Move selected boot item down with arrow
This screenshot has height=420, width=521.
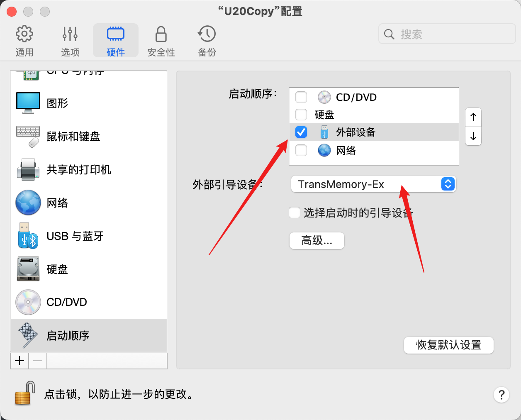click(473, 136)
